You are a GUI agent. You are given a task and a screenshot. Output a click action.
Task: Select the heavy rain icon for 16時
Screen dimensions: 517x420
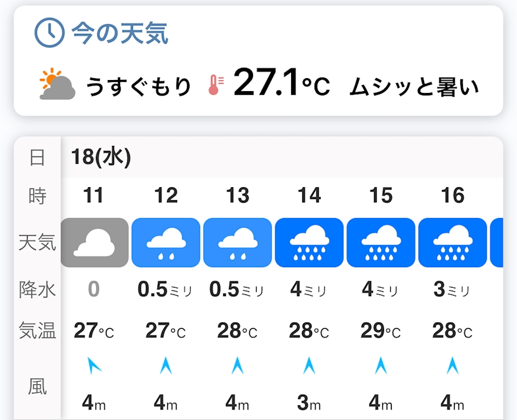point(452,243)
